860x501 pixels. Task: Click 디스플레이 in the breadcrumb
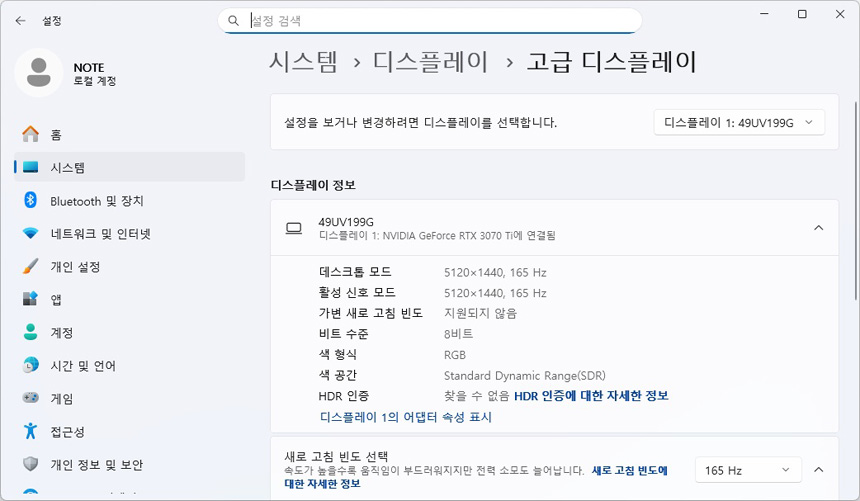click(431, 62)
